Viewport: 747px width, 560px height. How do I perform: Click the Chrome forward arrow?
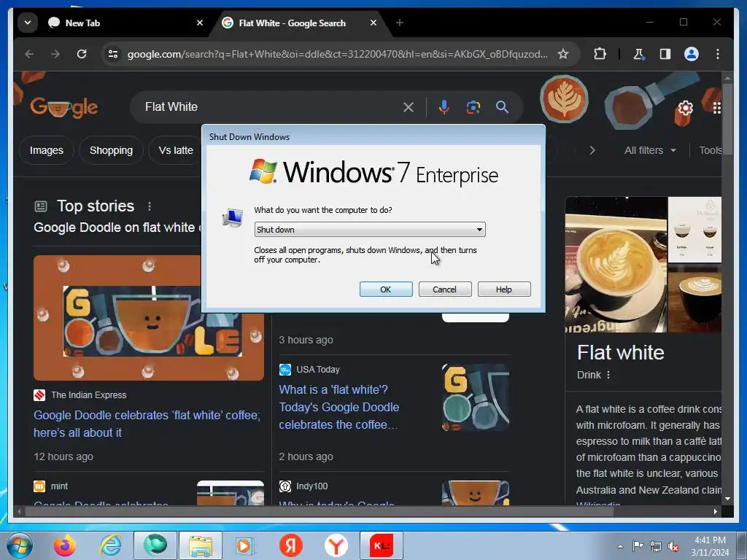pyautogui.click(x=55, y=54)
